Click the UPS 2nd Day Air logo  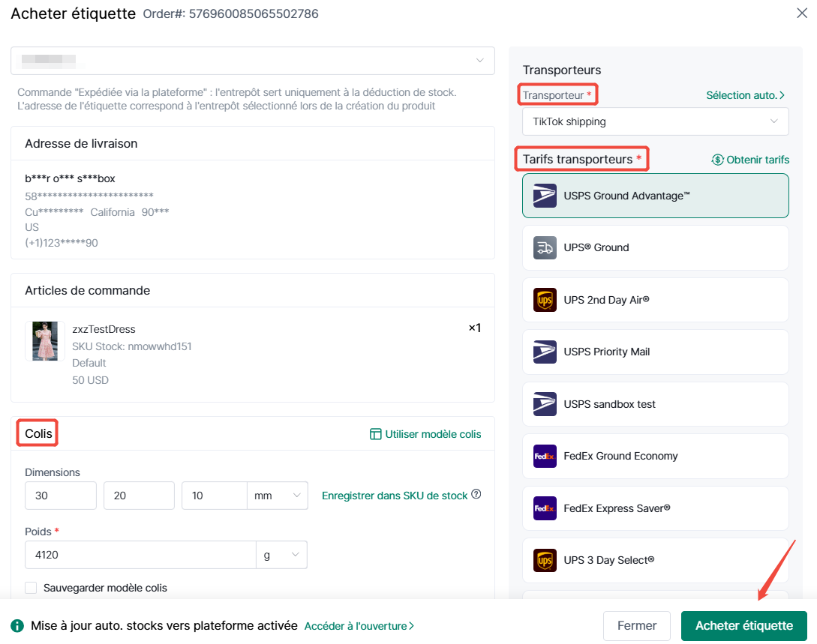(x=545, y=300)
